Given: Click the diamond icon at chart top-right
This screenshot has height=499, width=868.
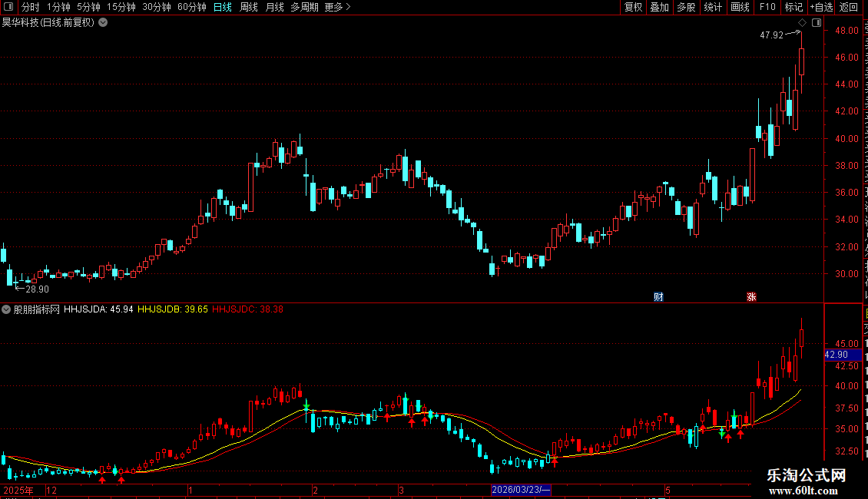Looking at the screenshot, I should pyautogui.click(x=802, y=23).
